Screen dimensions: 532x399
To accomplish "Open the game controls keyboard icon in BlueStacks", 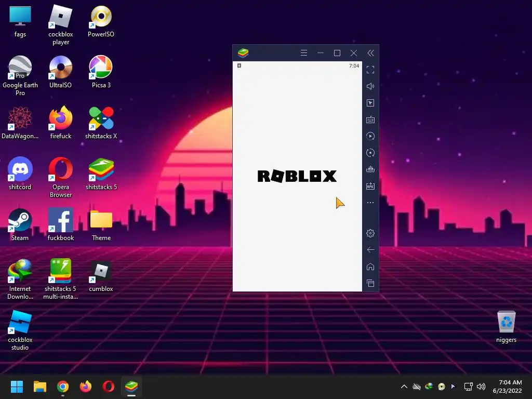I will tap(370, 119).
